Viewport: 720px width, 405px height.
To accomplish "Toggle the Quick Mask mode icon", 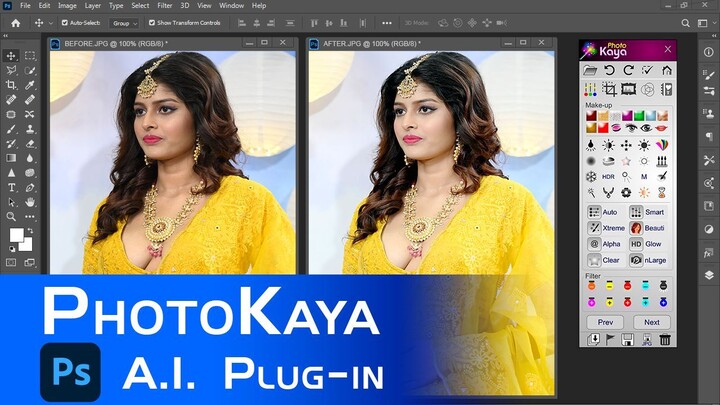I will click(x=11, y=263).
